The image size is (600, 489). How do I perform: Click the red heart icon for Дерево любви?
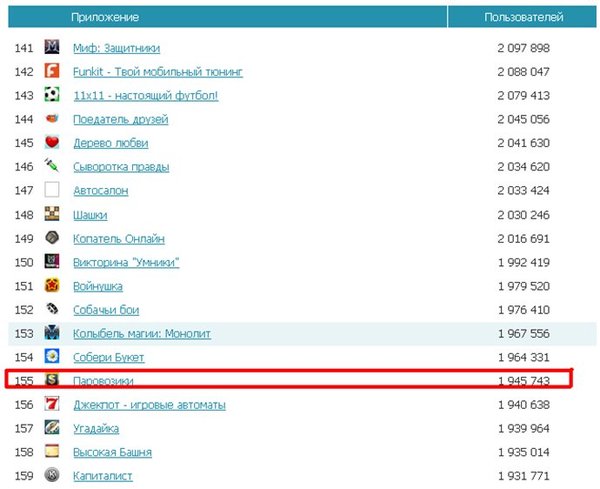(53, 143)
